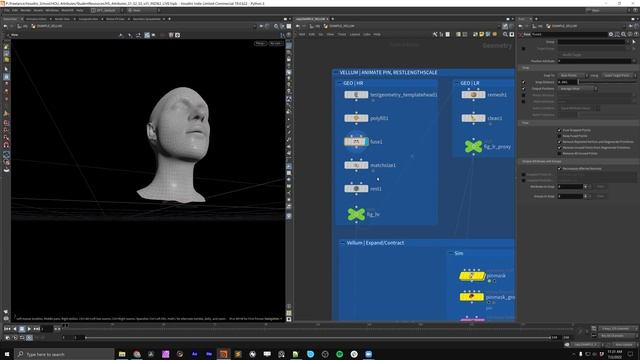Select the matchsize1 node icon
This screenshot has height=360, width=640.
[x=356, y=165]
